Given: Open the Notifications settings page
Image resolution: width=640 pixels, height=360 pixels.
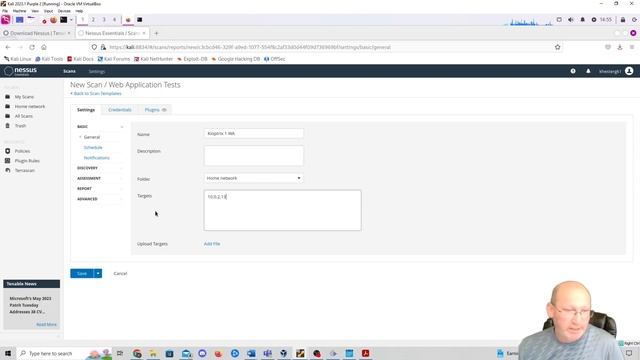Looking at the screenshot, I should (97, 158).
